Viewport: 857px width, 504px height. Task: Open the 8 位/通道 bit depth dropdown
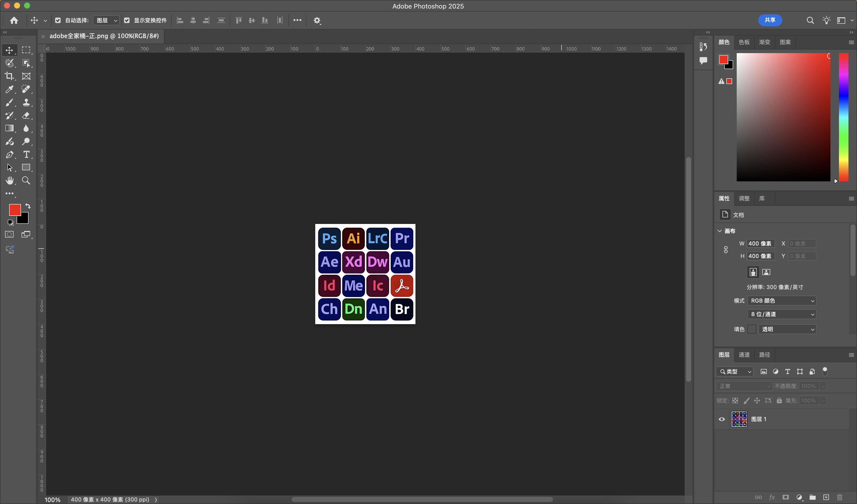coord(782,314)
